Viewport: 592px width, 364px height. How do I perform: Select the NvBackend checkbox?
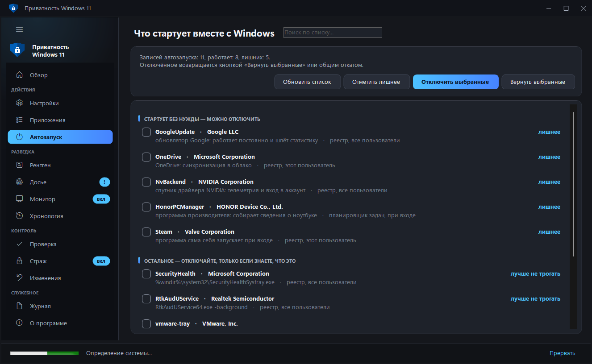(x=146, y=182)
